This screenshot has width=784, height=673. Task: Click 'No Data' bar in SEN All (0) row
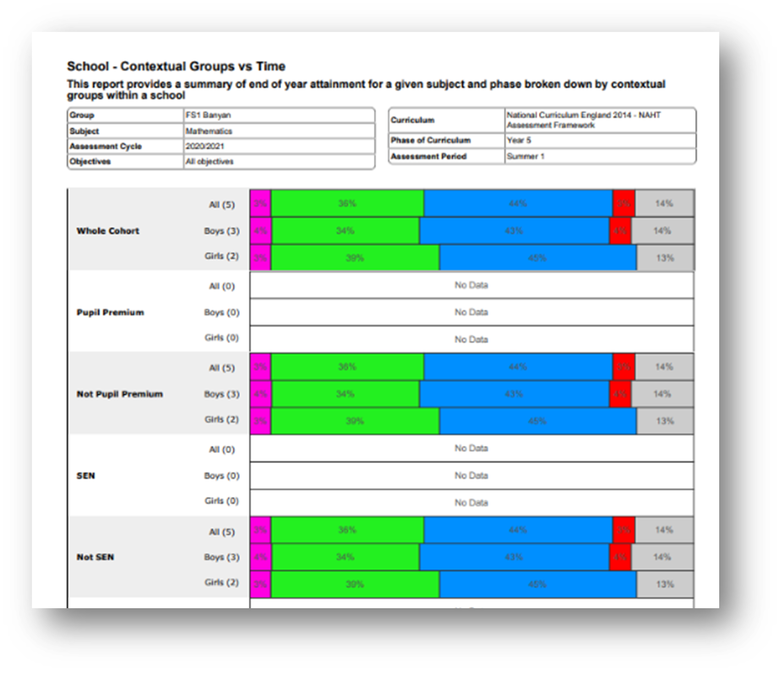point(472,449)
